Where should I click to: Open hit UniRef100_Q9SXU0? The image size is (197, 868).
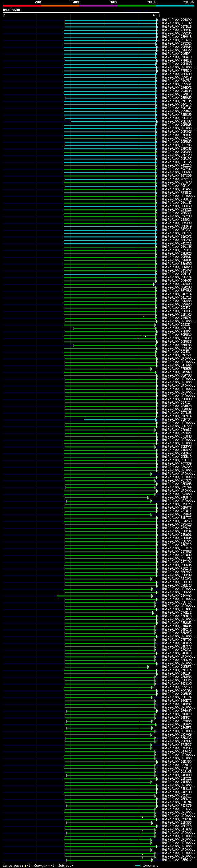(x=177, y=33)
